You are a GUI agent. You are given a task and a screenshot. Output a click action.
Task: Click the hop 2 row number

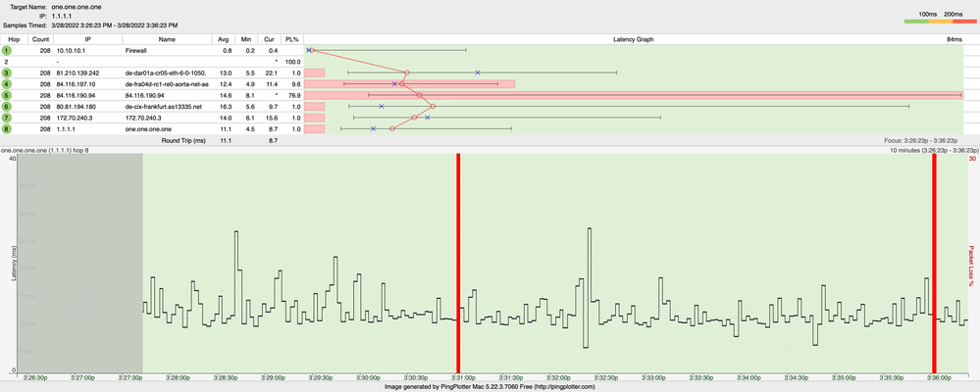pos(6,62)
